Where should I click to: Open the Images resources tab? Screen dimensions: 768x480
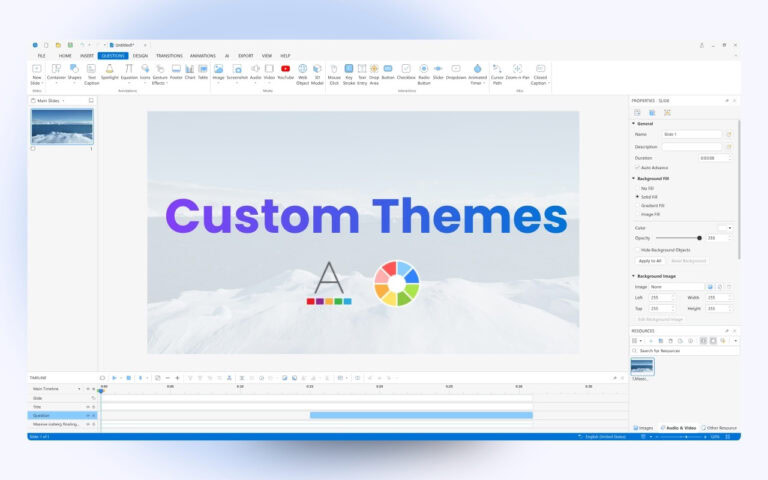coord(644,428)
